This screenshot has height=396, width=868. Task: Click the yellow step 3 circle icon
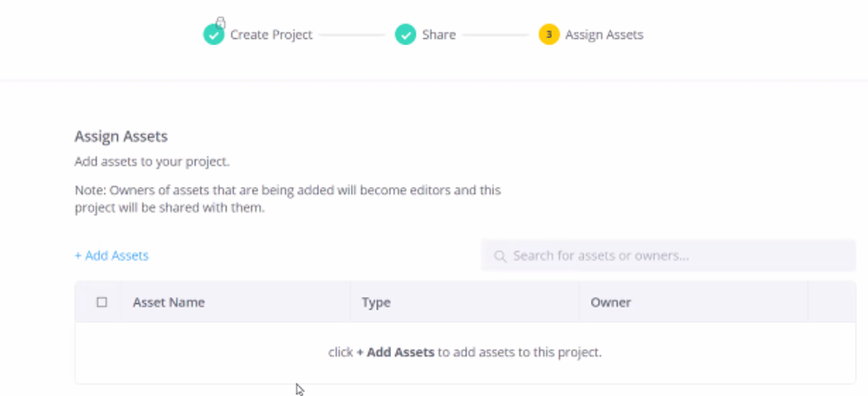[548, 35]
